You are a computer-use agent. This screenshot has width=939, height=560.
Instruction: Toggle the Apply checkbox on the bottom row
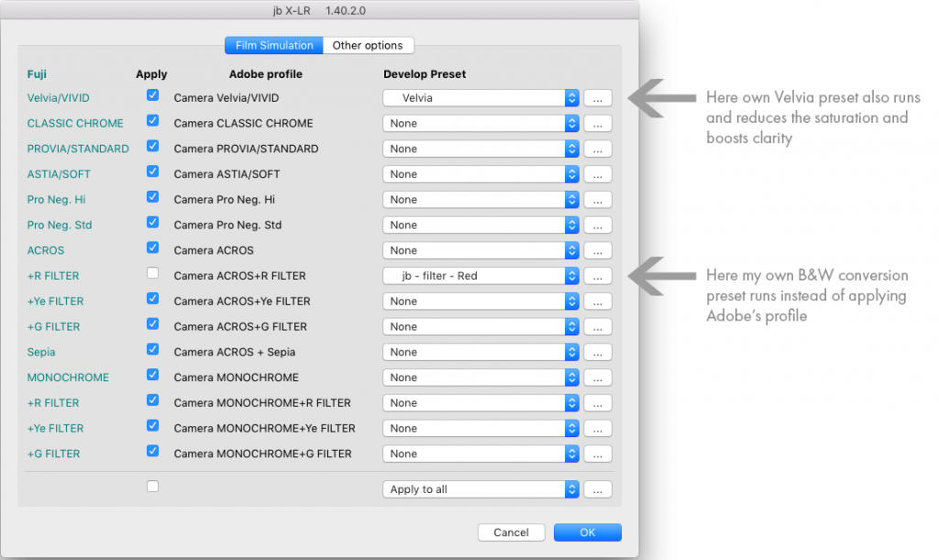pyautogui.click(x=152, y=486)
